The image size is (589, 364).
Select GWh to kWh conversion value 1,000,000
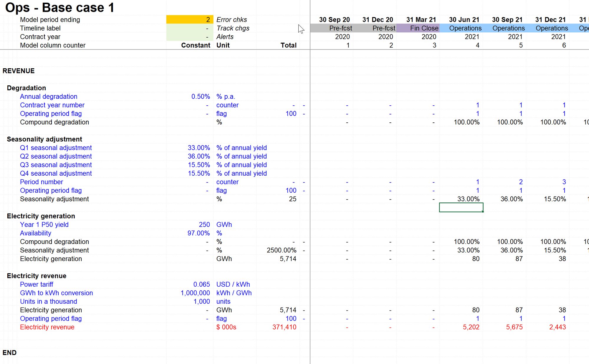[x=195, y=293]
